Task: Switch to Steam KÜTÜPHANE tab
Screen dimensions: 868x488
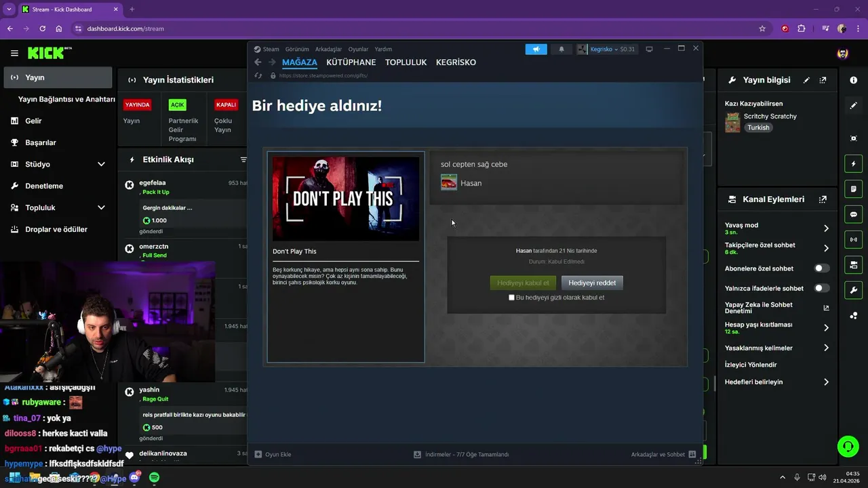Action: pyautogui.click(x=351, y=62)
